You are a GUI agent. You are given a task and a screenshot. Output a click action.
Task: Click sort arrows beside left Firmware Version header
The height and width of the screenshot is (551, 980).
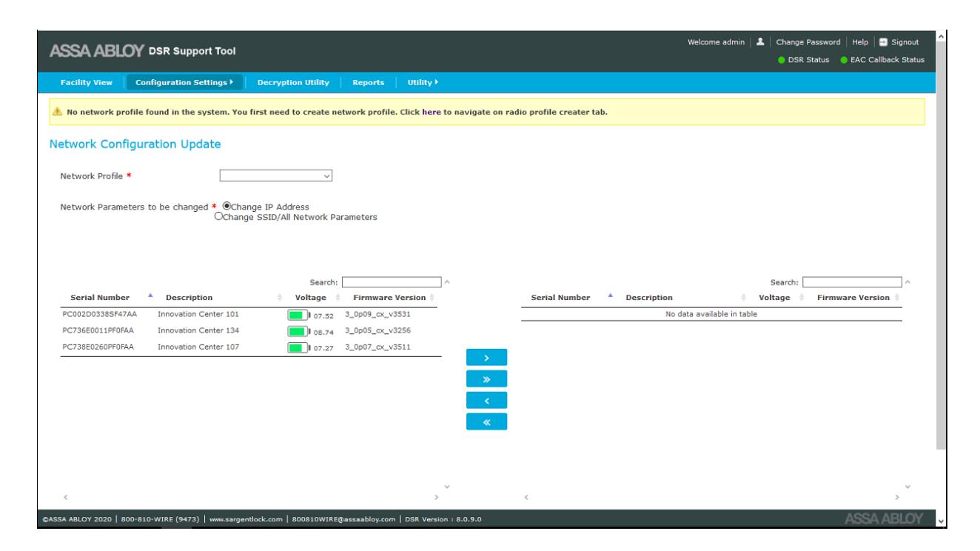(432, 298)
